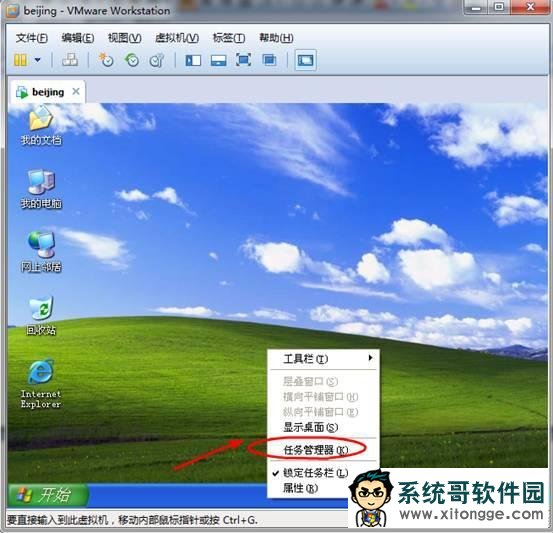Image resolution: width=553 pixels, height=533 pixels.
Task: Take a snapshot with the clock-plus icon
Action: pyautogui.click(x=106, y=60)
